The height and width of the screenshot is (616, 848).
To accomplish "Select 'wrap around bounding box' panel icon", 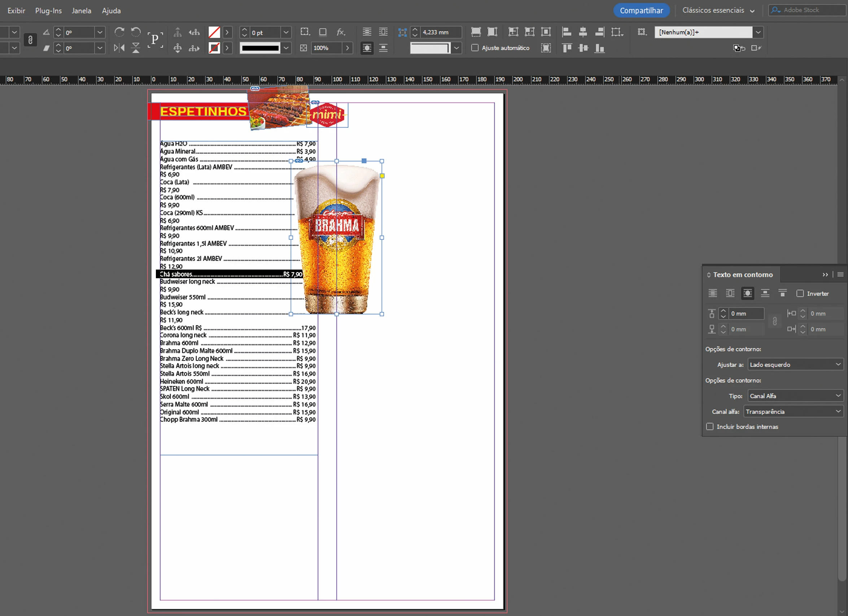I will coord(730,294).
